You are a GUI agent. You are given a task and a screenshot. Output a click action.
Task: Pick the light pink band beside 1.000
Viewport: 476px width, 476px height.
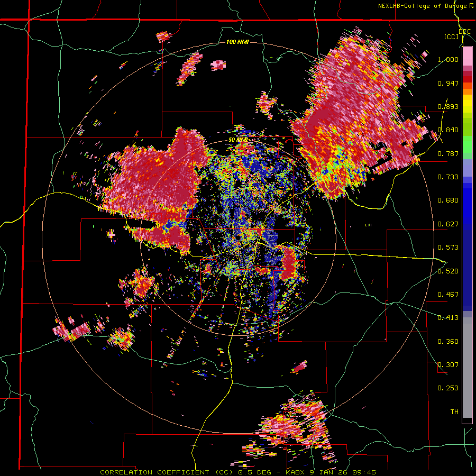(467, 57)
